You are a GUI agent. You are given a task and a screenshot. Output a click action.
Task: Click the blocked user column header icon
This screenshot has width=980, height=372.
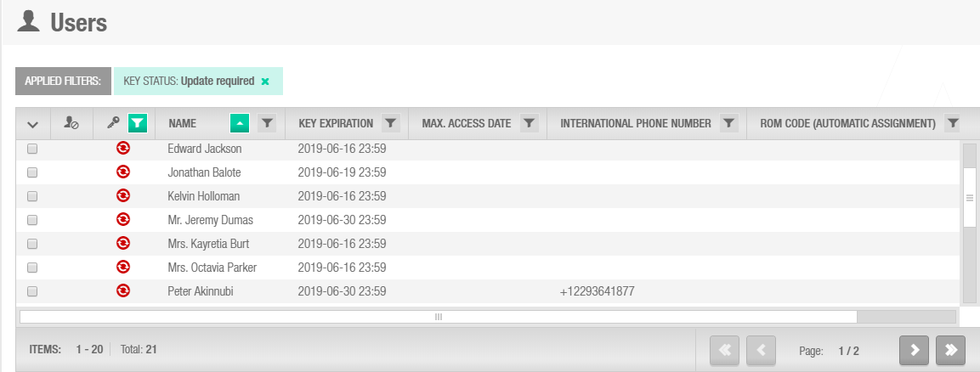pos(71,124)
